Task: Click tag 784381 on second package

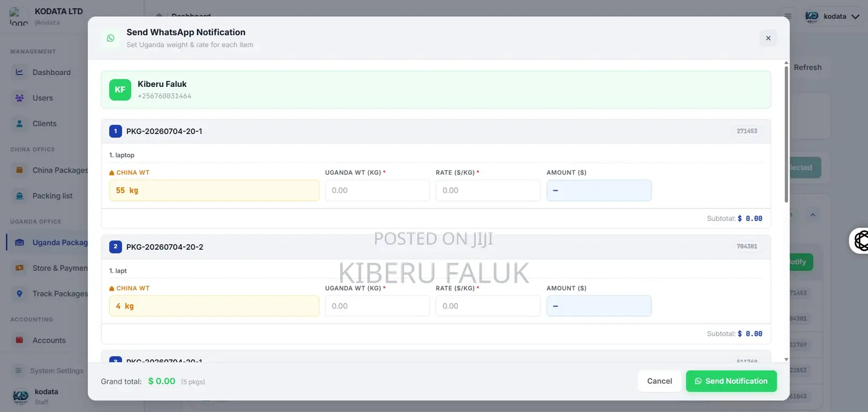Action: click(747, 246)
